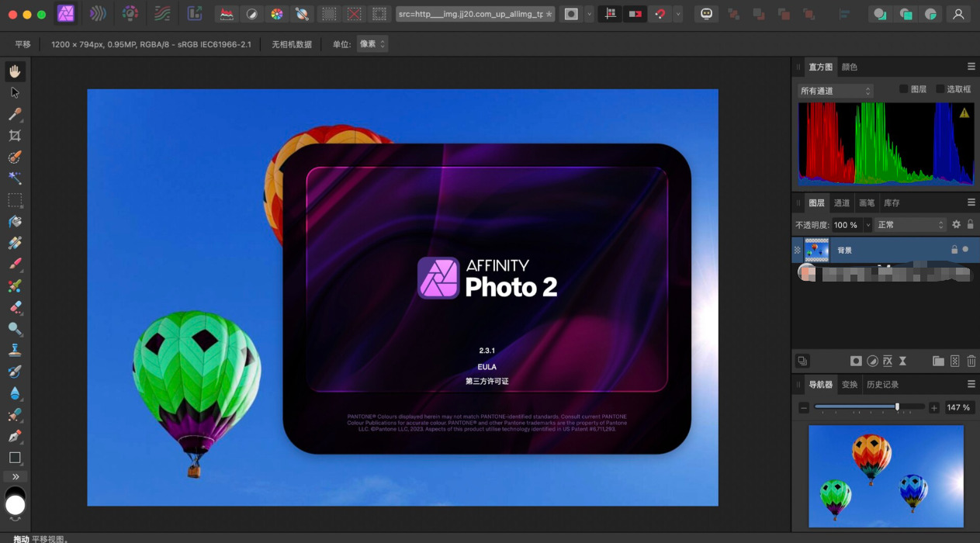Select the Flood Select magic wand tool
The height and width of the screenshot is (543, 980).
coord(15,178)
